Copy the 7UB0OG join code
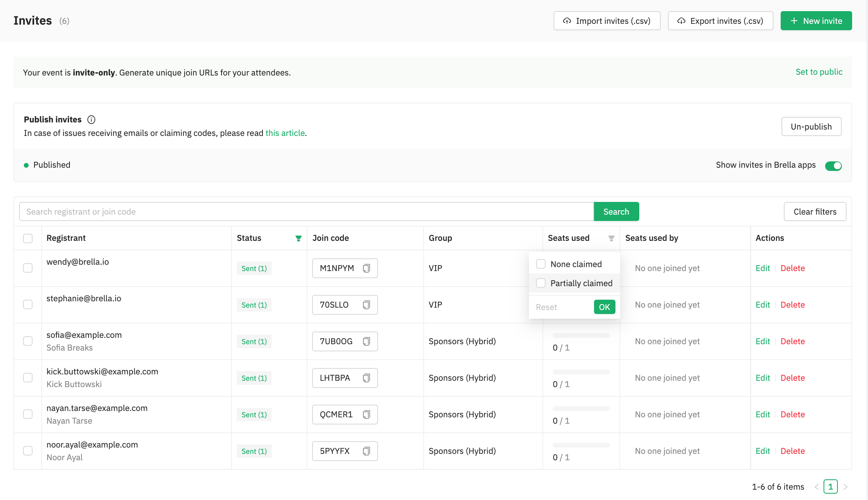The width and height of the screenshot is (868, 500). tap(366, 341)
